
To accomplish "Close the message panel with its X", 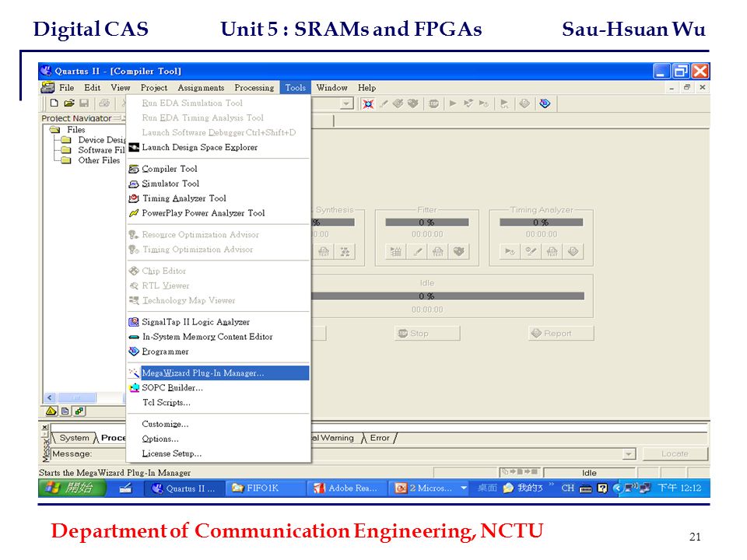I will (x=45, y=427).
